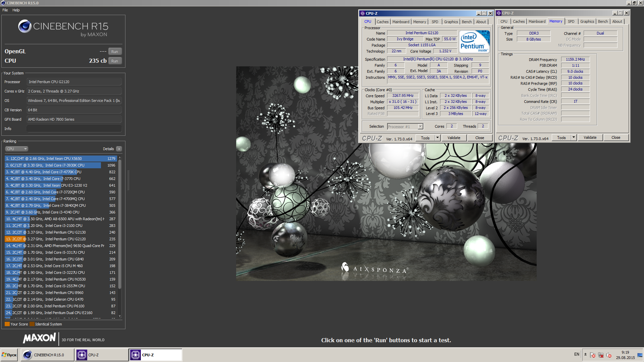Click the Cinebench title bar icon
This screenshot has height=362, width=644.
coord(3,3)
